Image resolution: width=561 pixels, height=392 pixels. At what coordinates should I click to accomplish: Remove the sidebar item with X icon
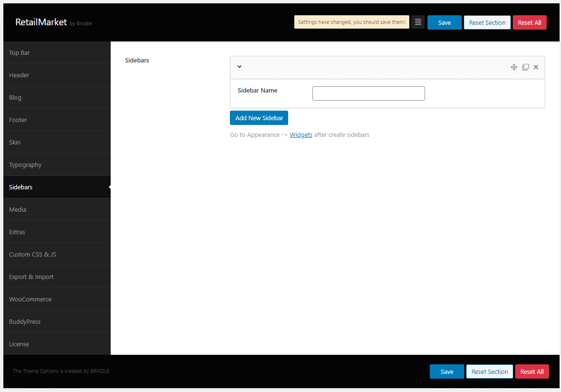coord(536,67)
